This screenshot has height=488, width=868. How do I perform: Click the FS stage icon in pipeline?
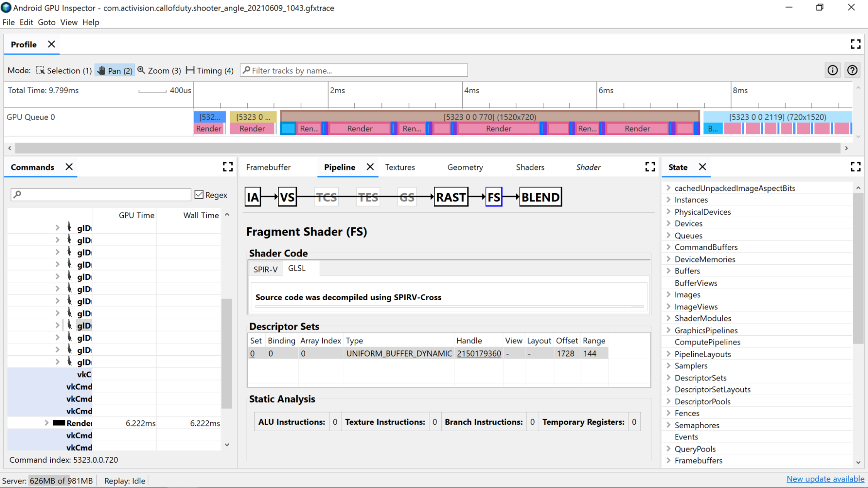tap(494, 197)
